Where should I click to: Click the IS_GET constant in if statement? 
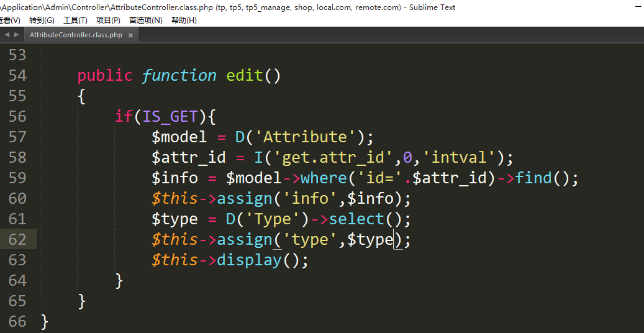(170, 117)
